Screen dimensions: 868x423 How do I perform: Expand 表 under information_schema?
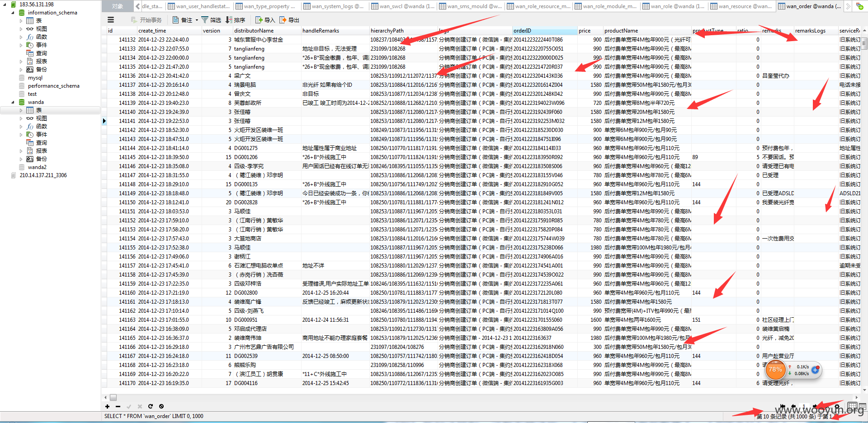click(x=21, y=21)
